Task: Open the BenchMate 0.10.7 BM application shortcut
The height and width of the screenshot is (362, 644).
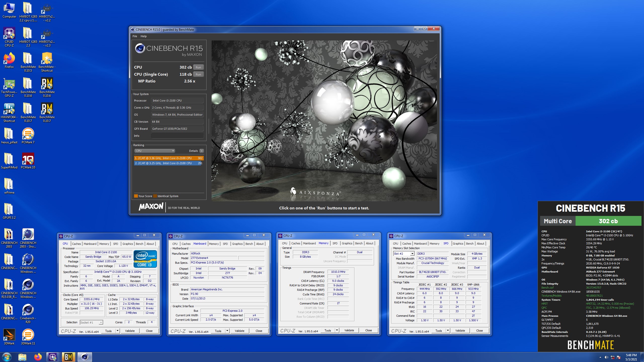Action: (47, 113)
